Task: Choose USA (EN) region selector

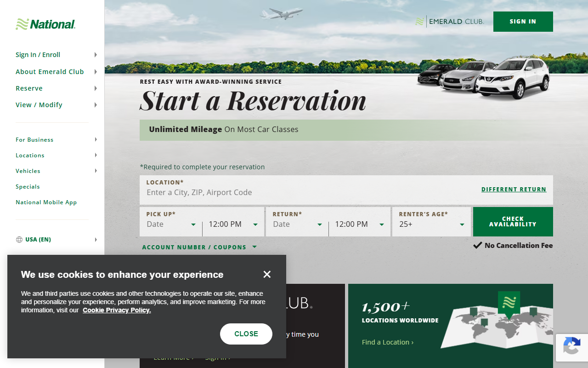Action: (38, 240)
